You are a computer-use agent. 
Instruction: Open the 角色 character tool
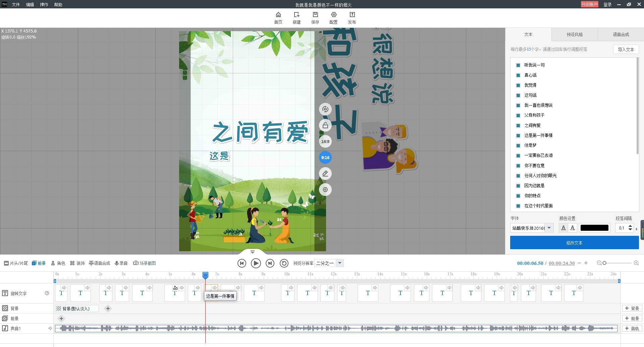coord(58,263)
